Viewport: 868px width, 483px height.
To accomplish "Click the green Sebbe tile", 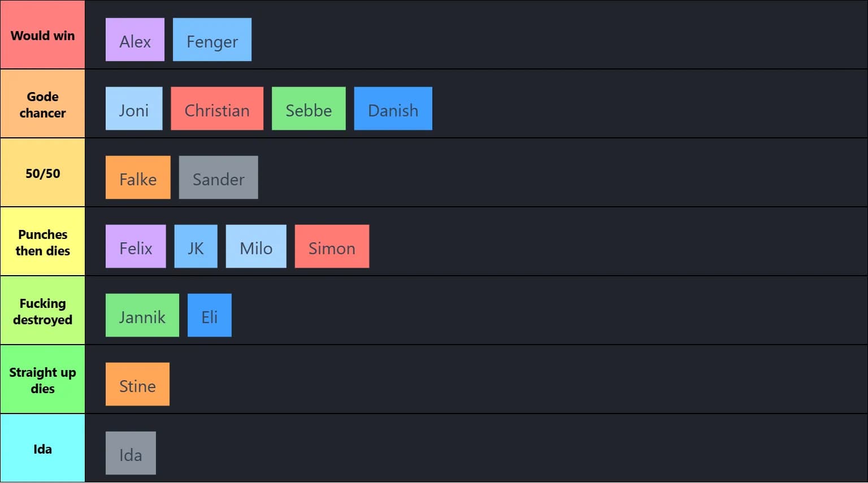I will point(309,108).
